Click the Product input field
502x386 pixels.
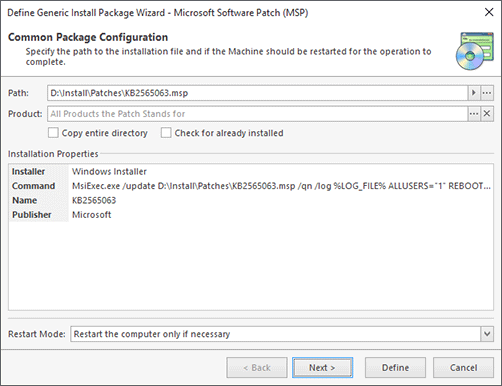coord(258,114)
